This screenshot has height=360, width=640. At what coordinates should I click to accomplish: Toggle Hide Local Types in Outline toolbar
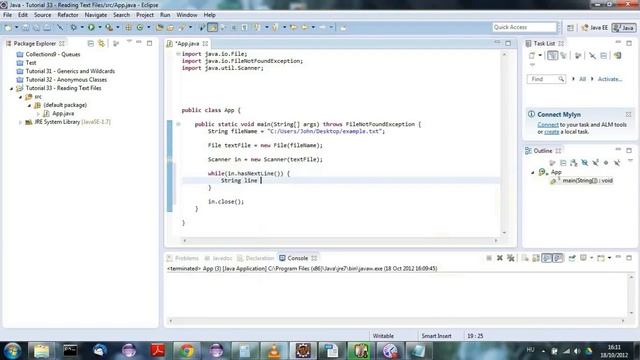617,163
